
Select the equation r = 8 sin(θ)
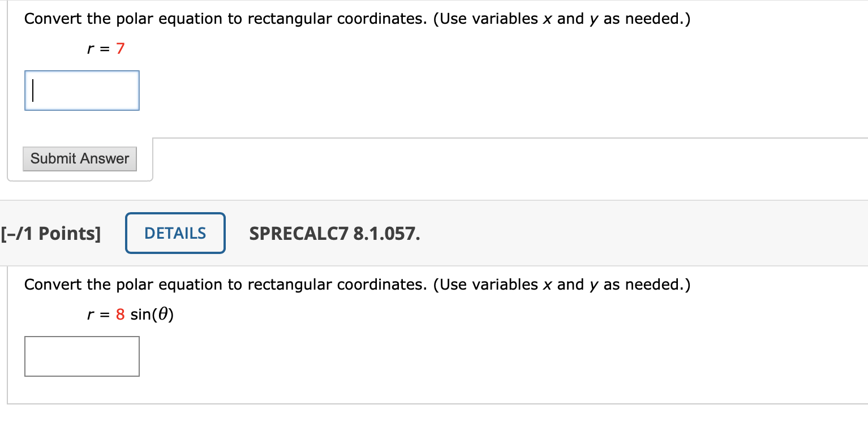[130, 315]
